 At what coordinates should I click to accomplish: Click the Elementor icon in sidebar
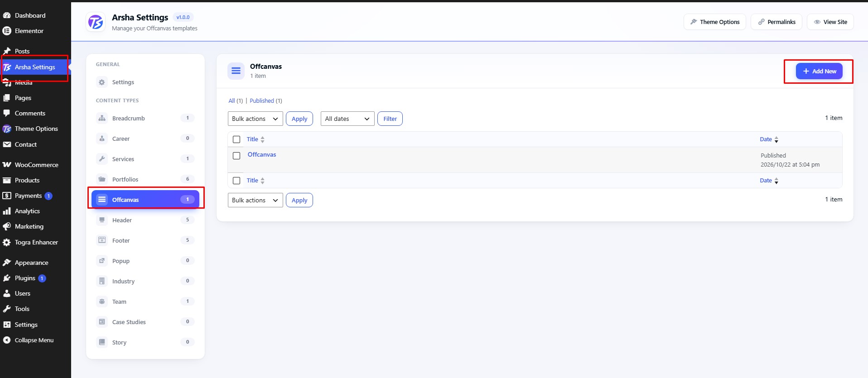coord(7,31)
